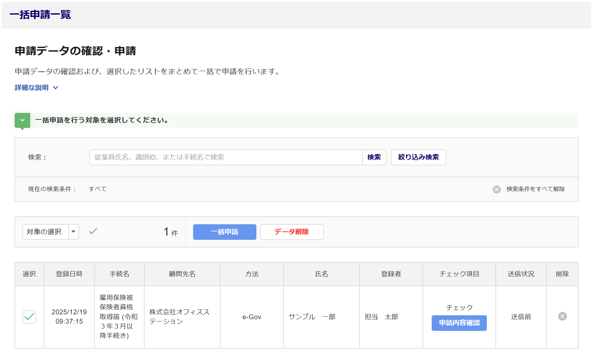Expand the chevron beside 詳細な説明
Screen dimensions: 593x364
tap(56, 88)
